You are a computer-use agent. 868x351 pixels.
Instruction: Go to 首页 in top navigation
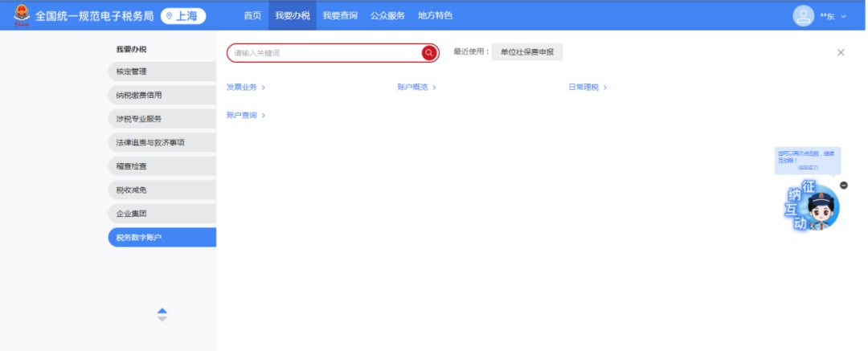(x=252, y=15)
